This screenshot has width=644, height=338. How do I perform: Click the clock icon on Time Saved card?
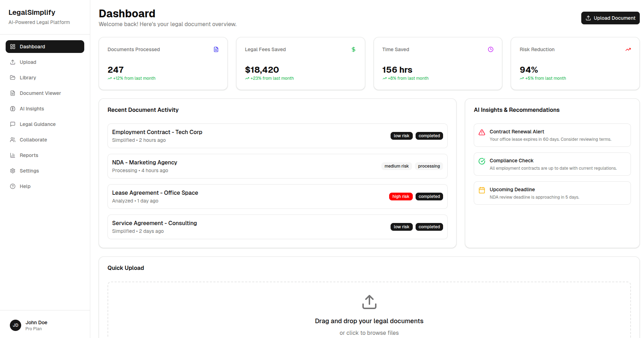tap(491, 49)
